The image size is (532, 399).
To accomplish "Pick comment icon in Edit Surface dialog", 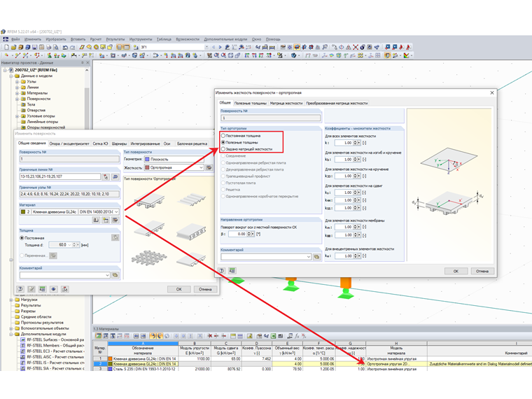I will tap(115, 275).
